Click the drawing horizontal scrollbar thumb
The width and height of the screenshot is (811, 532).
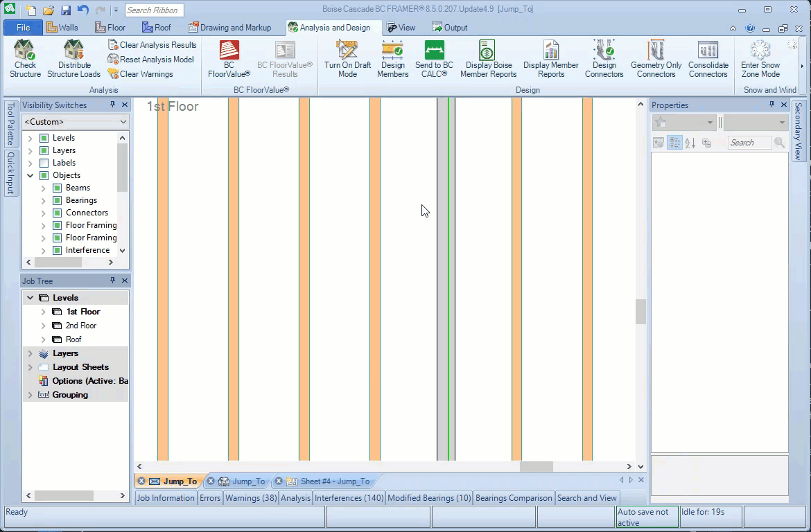(x=536, y=466)
